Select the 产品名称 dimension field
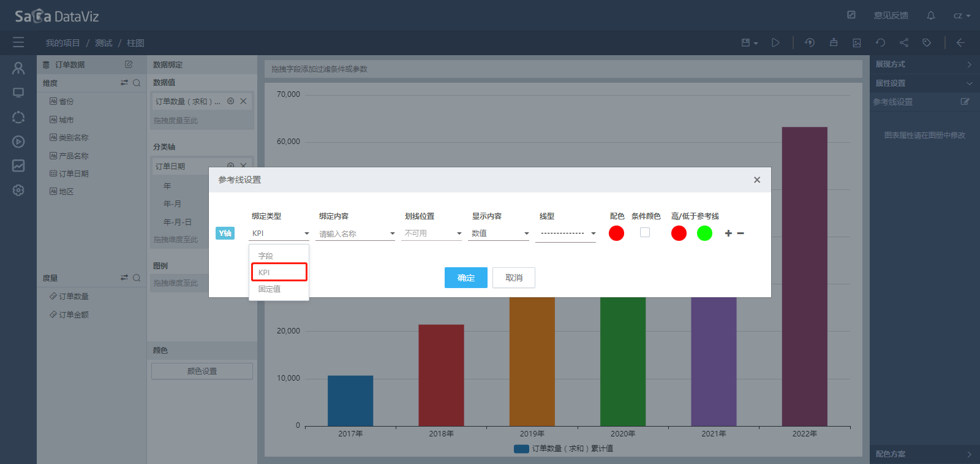 click(73, 156)
